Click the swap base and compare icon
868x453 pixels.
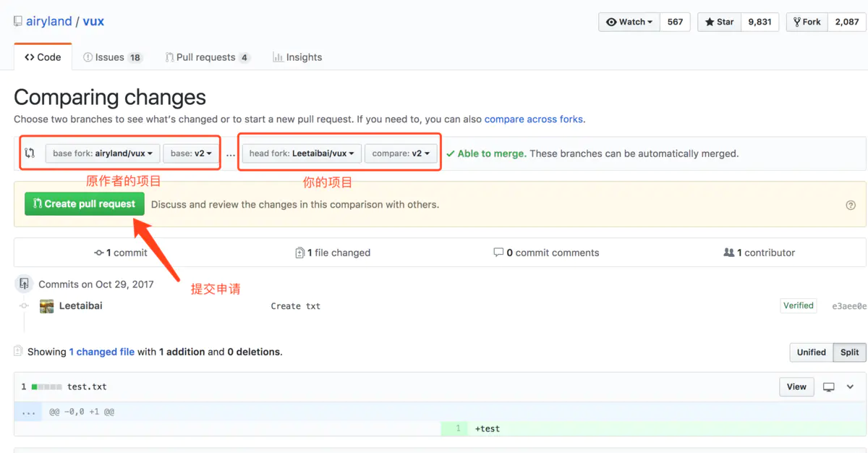pos(29,153)
